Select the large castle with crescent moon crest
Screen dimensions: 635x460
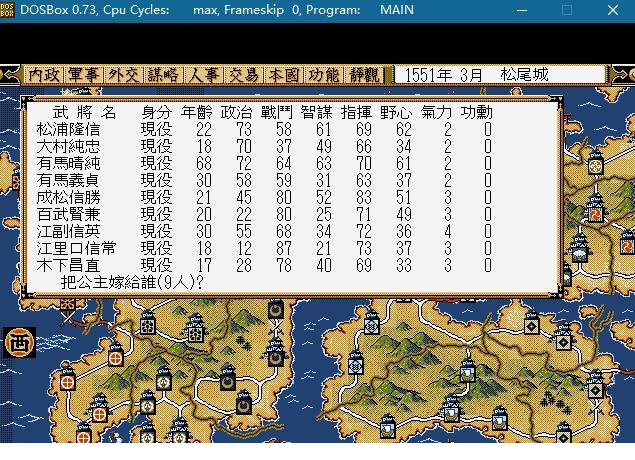pos(276,353)
